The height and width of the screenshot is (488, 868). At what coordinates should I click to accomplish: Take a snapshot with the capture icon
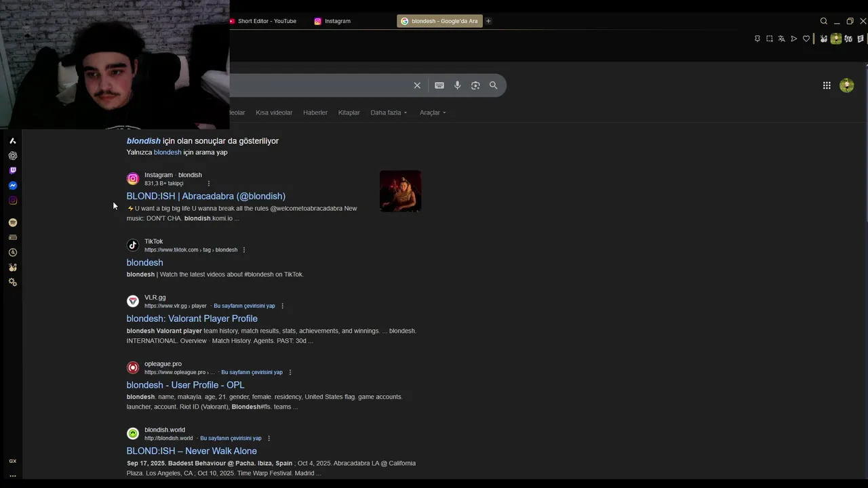(770, 39)
